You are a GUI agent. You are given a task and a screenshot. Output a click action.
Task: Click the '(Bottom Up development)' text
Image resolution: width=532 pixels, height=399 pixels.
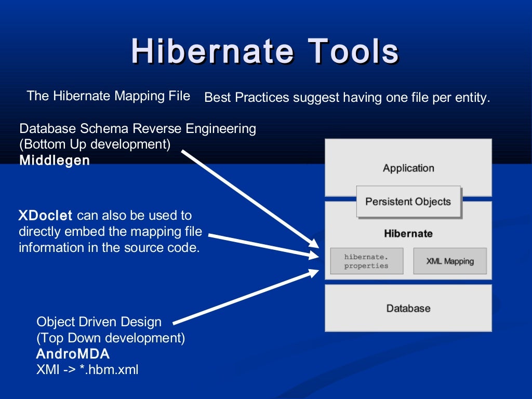click(95, 144)
